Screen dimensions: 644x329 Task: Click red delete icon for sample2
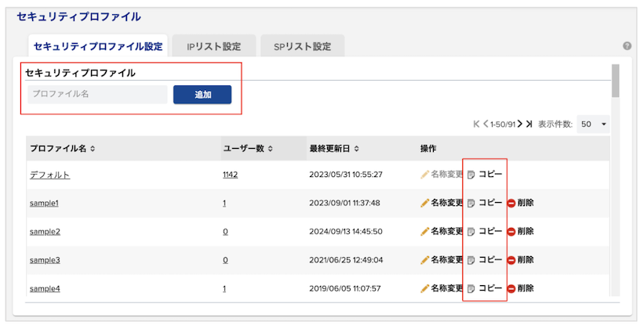[x=511, y=232]
